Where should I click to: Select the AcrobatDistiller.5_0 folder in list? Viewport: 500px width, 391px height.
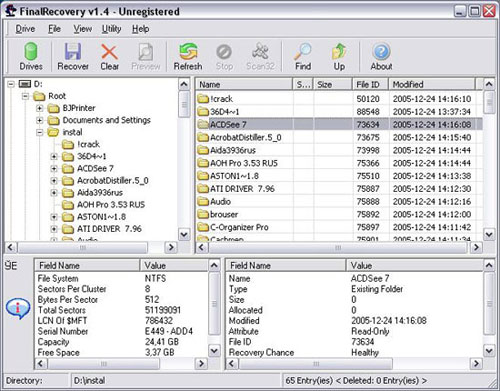coord(245,137)
